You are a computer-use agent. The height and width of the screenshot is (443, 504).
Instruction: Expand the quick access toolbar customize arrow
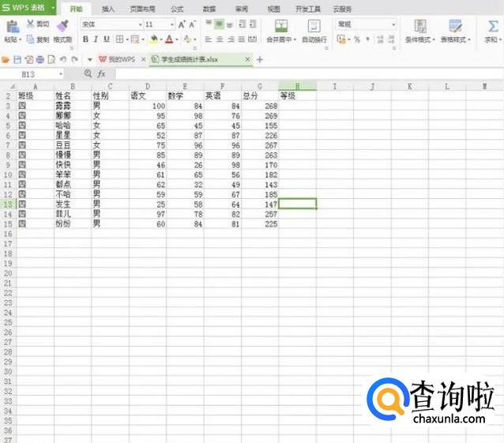pyautogui.click(x=90, y=60)
